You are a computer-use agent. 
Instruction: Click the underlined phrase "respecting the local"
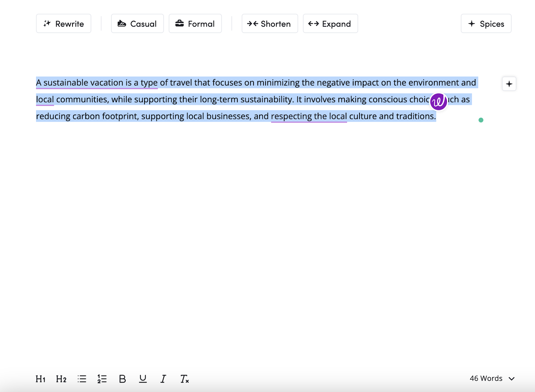[x=309, y=116]
